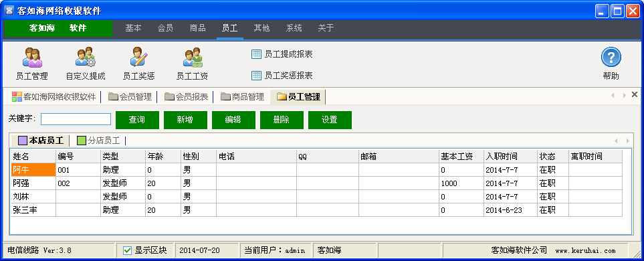Sort by 状态 column header
The image size is (644, 261).
coord(553,157)
